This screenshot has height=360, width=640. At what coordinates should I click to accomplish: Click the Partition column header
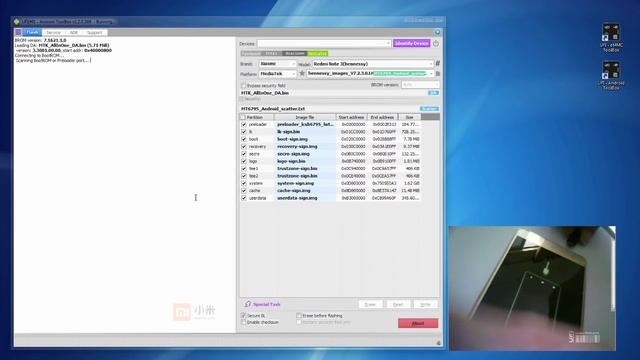pos(256,117)
